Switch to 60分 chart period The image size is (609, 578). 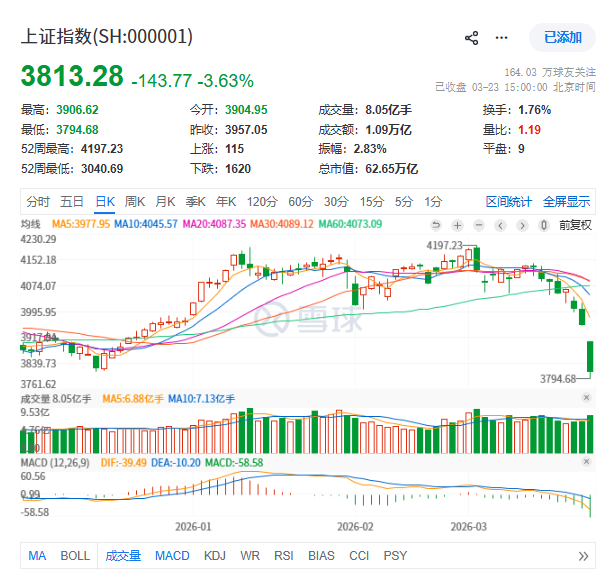301,202
